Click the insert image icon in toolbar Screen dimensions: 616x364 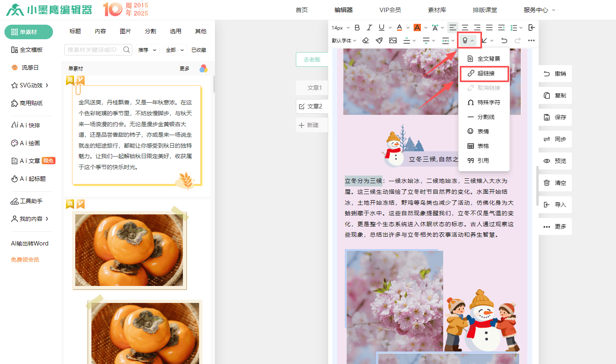tap(393, 40)
